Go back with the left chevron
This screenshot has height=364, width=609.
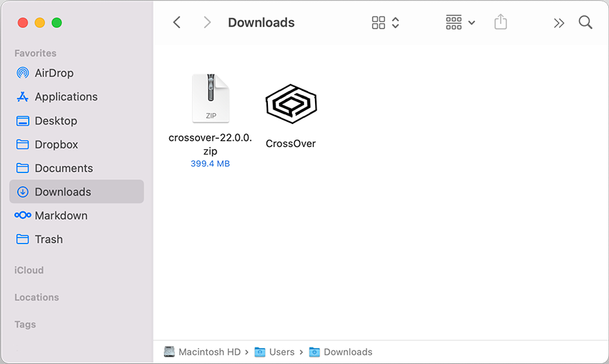pos(177,23)
